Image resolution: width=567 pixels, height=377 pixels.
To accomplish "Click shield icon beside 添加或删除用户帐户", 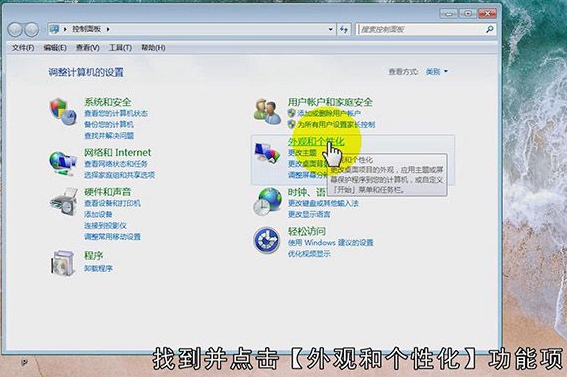I will (291, 113).
